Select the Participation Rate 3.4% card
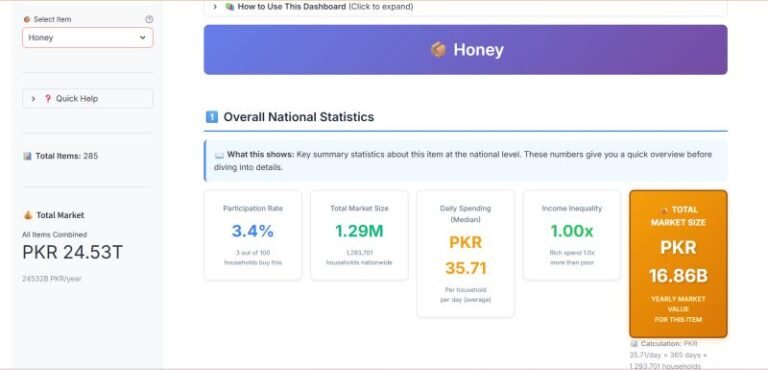Image resolution: width=768 pixels, height=370 pixels. coord(253,235)
